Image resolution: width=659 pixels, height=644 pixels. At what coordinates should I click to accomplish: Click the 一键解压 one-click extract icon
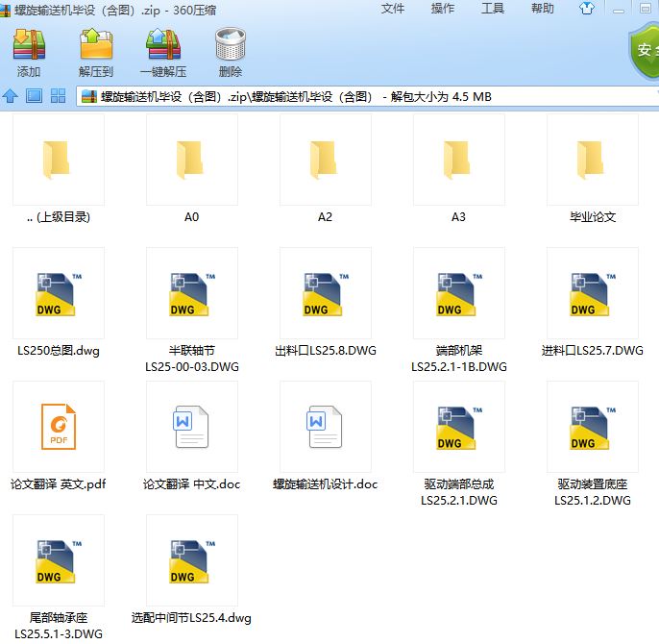(x=163, y=44)
